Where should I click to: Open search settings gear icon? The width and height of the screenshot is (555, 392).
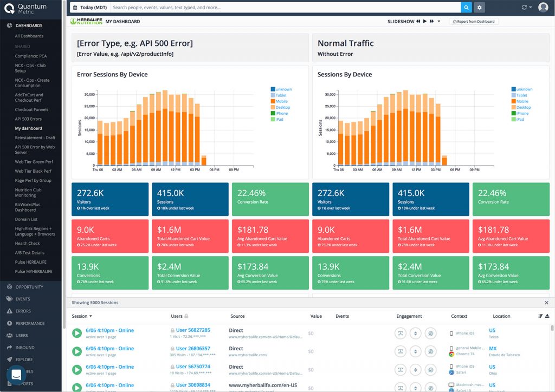click(479, 8)
